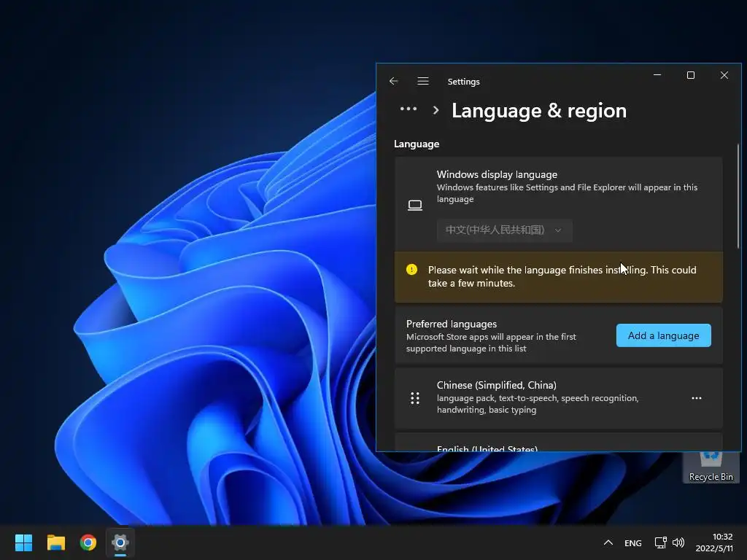Click the breadcrumb chevron beside Language & region

pyautogui.click(x=436, y=111)
